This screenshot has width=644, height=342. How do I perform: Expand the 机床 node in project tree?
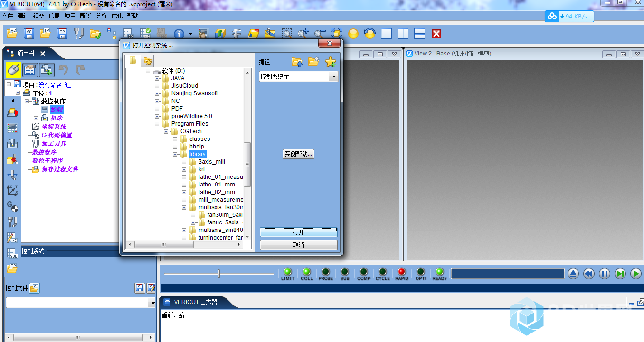point(36,118)
